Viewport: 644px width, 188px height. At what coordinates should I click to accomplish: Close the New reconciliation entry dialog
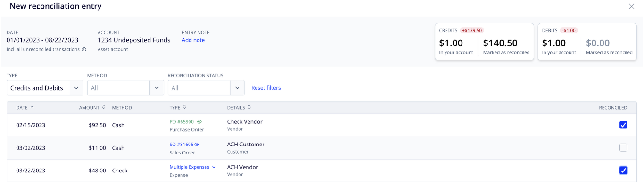(x=632, y=6)
